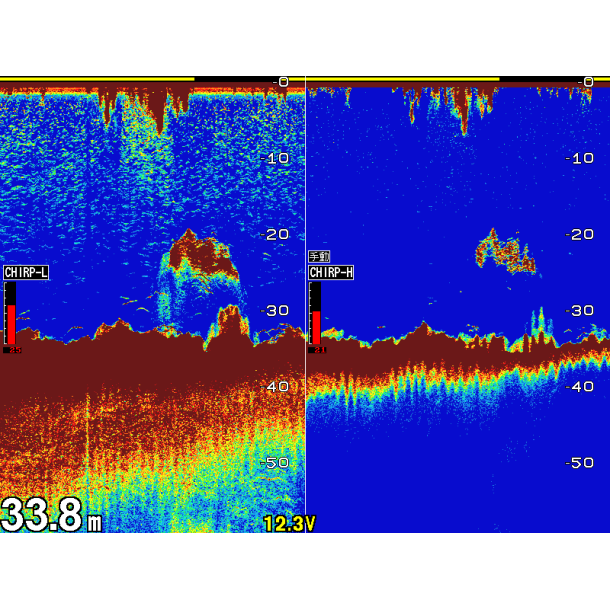The height and width of the screenshot is (610, 610).
Task: Click the yellow bar atop left panel
Action: tap(97, 79)
